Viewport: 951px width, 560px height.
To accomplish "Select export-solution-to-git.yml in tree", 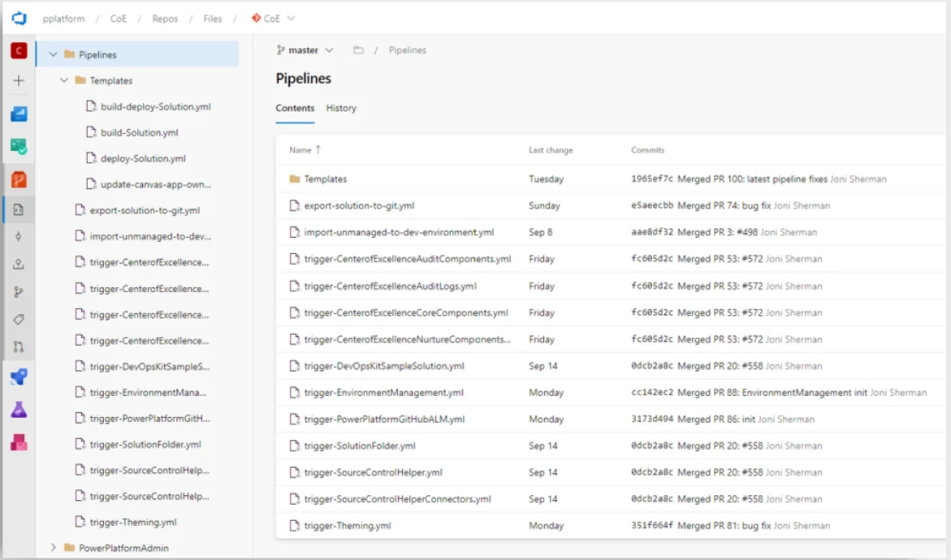I will click(145, 210).
